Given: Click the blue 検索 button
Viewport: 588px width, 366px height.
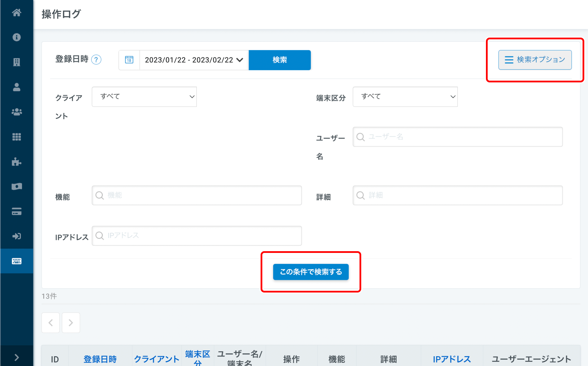Looking at the screenshot, I should pos(280,60).
